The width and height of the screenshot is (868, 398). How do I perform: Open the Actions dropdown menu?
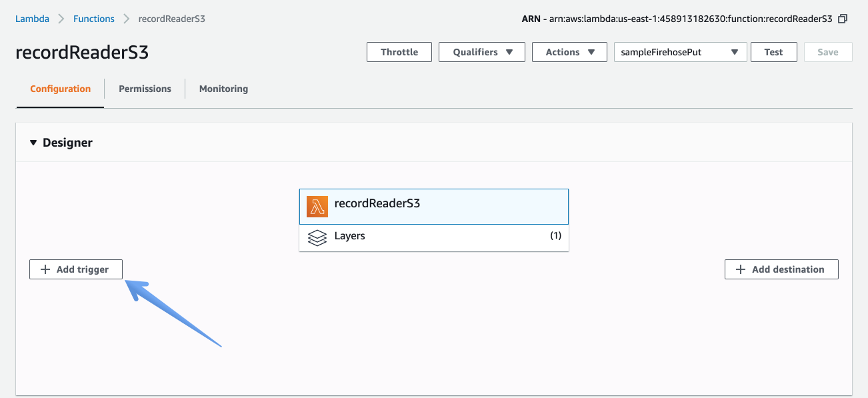[569, 52]
